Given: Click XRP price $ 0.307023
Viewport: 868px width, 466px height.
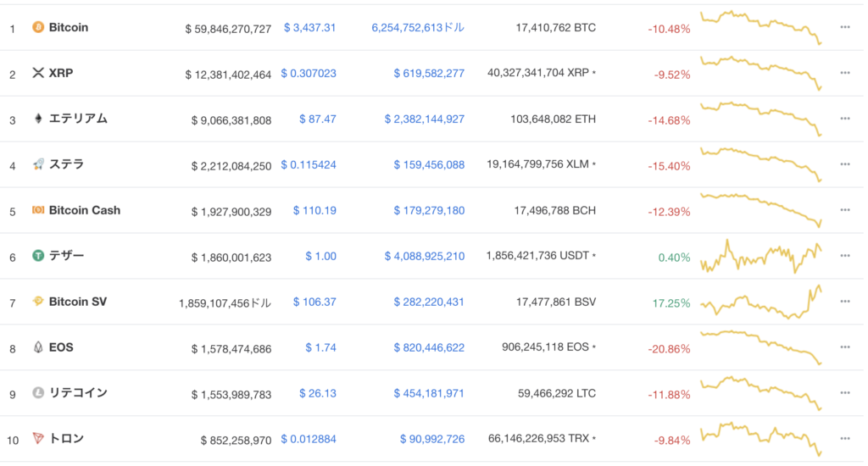Looking at the screenshot, I should click(x=309, y=73).
